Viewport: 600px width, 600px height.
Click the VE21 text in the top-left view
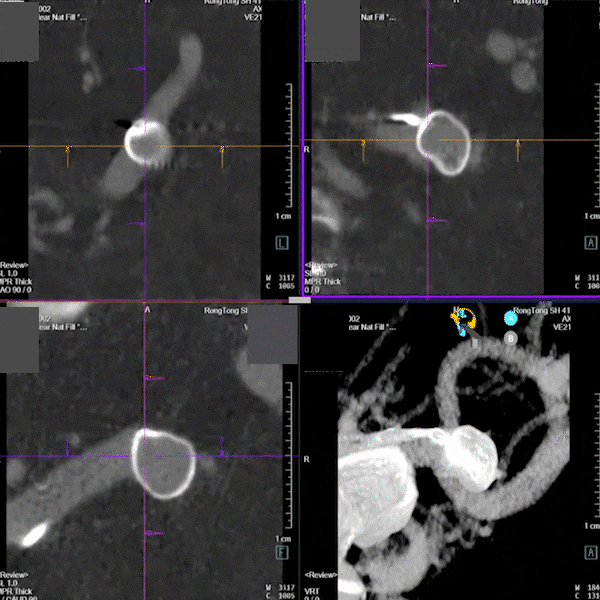tap(253, 18)
